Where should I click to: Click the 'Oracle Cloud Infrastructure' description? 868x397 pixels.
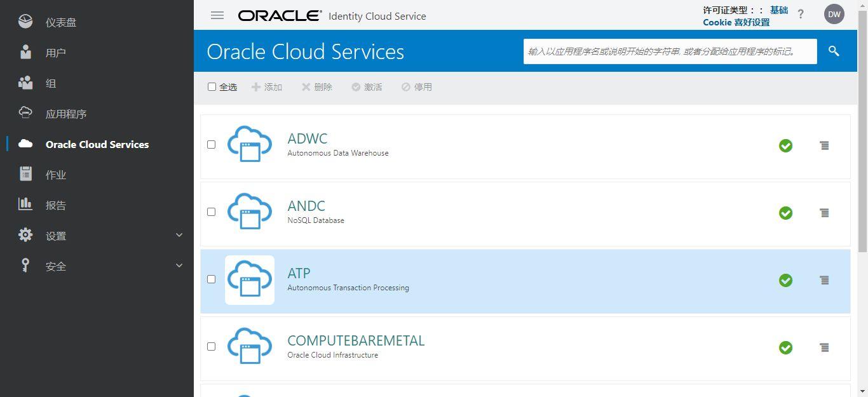[x=333, y=355]
